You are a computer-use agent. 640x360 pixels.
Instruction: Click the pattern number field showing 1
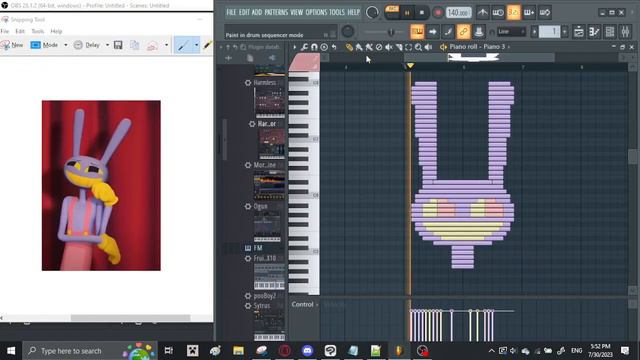tap(549, 31)
